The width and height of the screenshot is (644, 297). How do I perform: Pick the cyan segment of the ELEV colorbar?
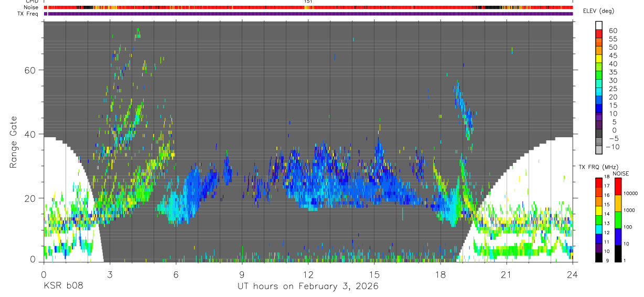[x=599, y=92]
